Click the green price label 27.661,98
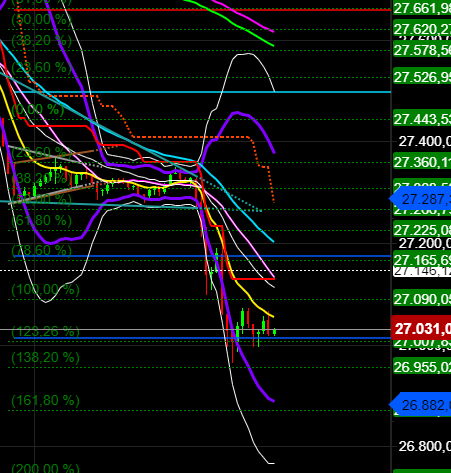This screenshot has height=473, width=451. click(422, 8)
